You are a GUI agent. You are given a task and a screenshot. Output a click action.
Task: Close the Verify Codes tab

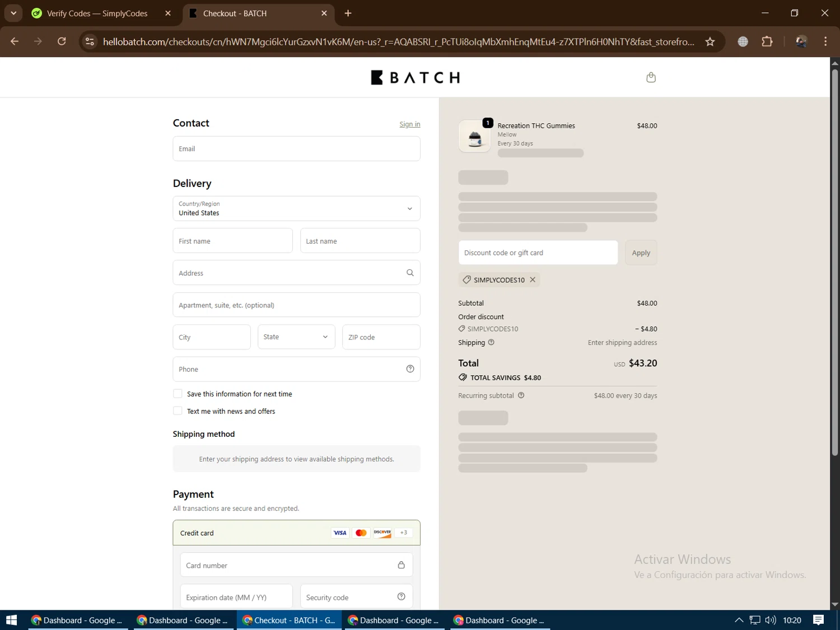pos(168,13)
